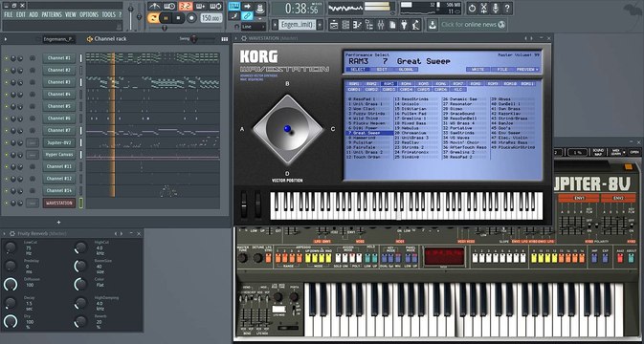Open the help question mark icon
Image resolution: width=644 pixels, height=344 pixels.
pyautogui.click(x=508, y=8)
